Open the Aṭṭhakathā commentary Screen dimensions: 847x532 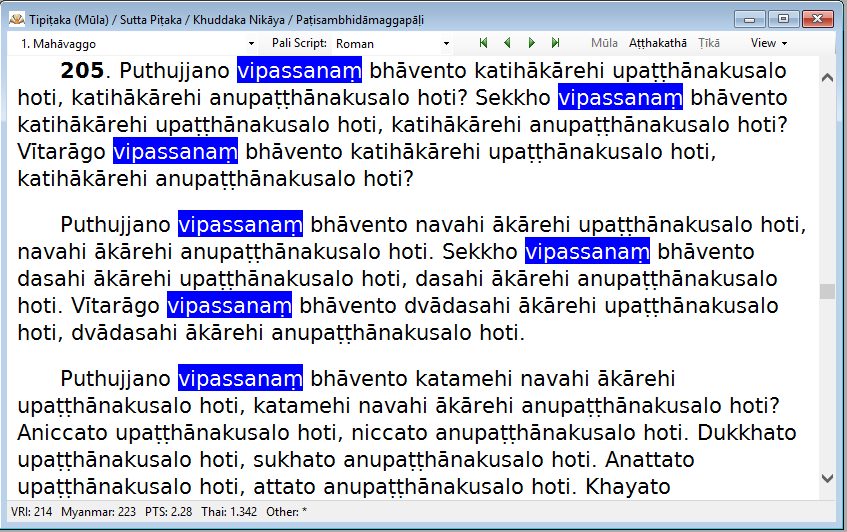point(657,43)
